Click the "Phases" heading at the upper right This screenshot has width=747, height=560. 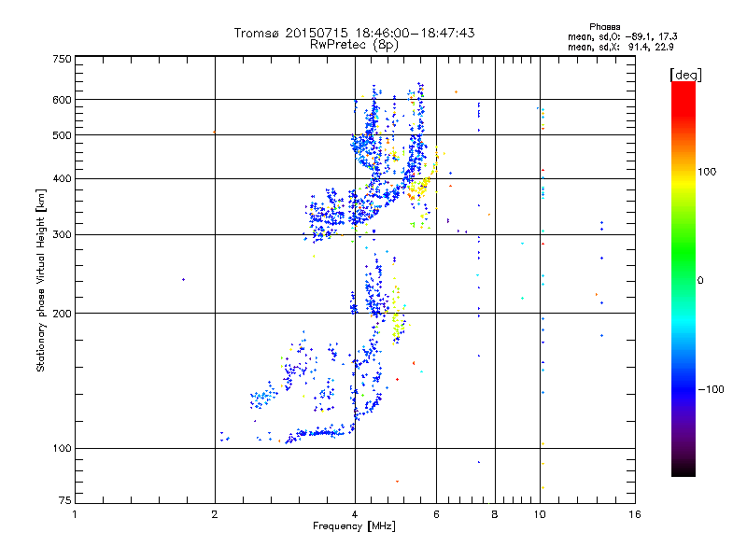click(604, 27)
